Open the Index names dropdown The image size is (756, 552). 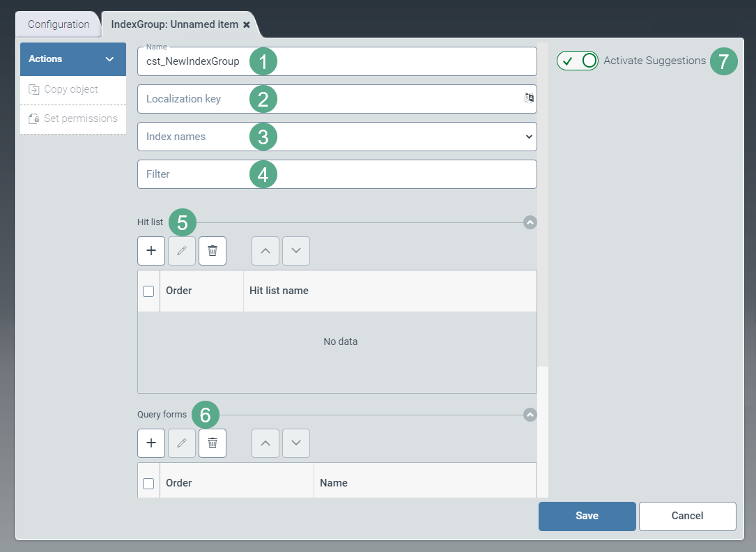coord(337,137)
